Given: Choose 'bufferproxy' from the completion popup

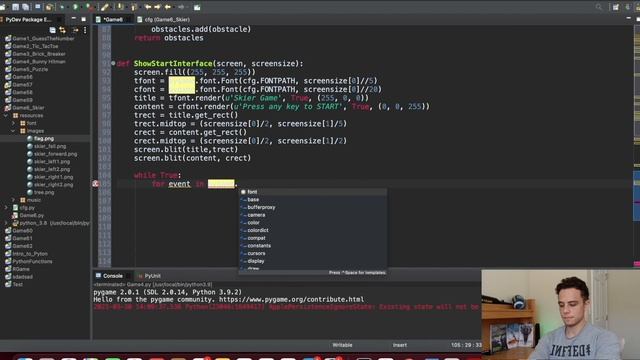Looking at the screenshot, I should pyautogui.click(x=313, y=207).
